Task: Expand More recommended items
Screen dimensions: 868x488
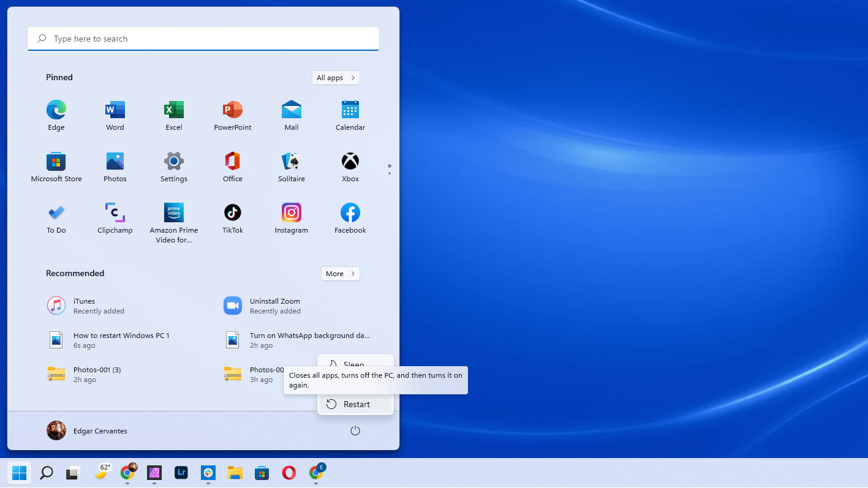Action: (340, 274)
